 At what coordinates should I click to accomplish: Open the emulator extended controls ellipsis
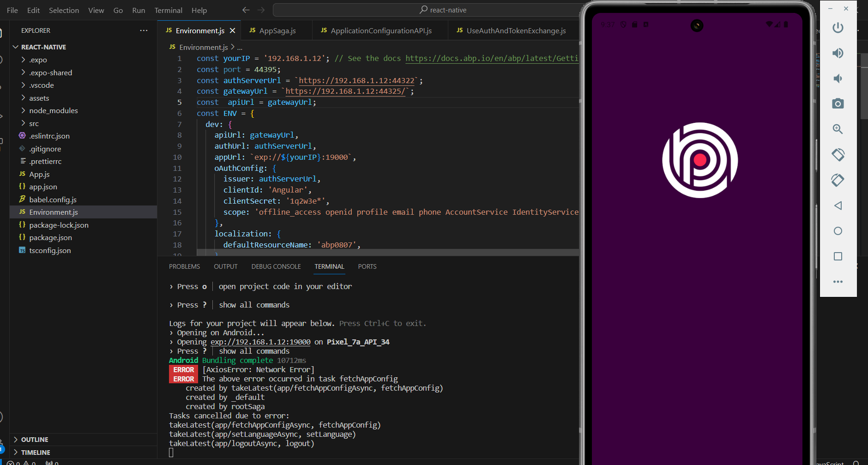pos(838,282)
